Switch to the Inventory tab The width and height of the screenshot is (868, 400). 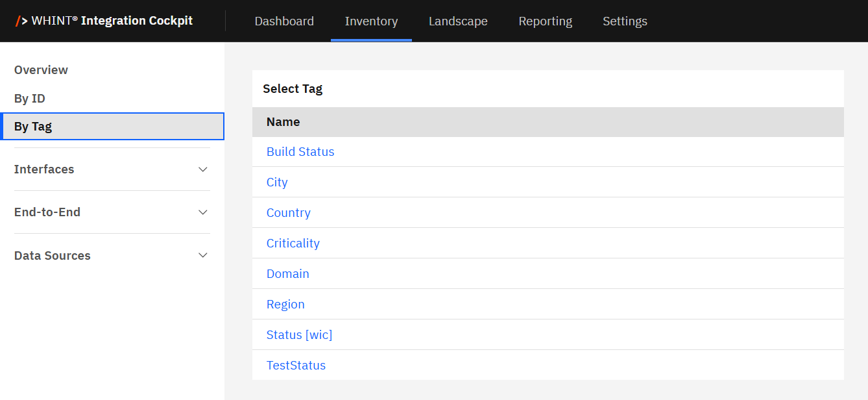pyautogui.click(x=371, y=21)
